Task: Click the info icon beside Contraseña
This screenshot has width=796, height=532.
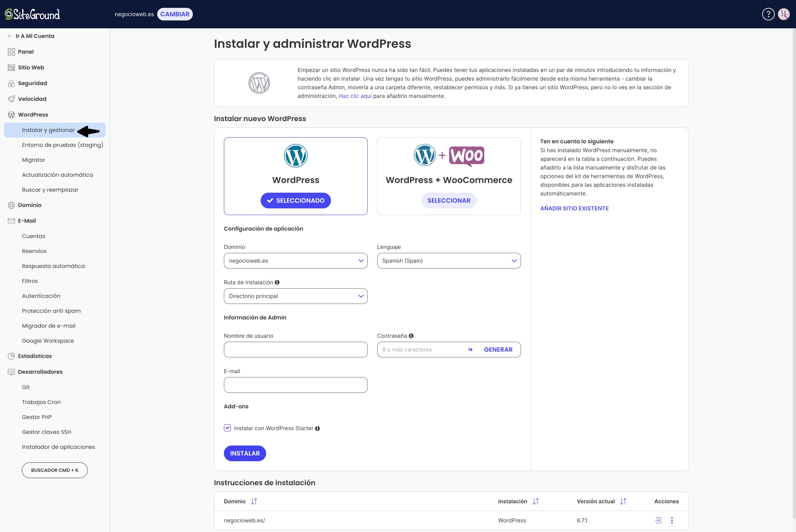Action: pyautogui.click(x=411, y=336)
